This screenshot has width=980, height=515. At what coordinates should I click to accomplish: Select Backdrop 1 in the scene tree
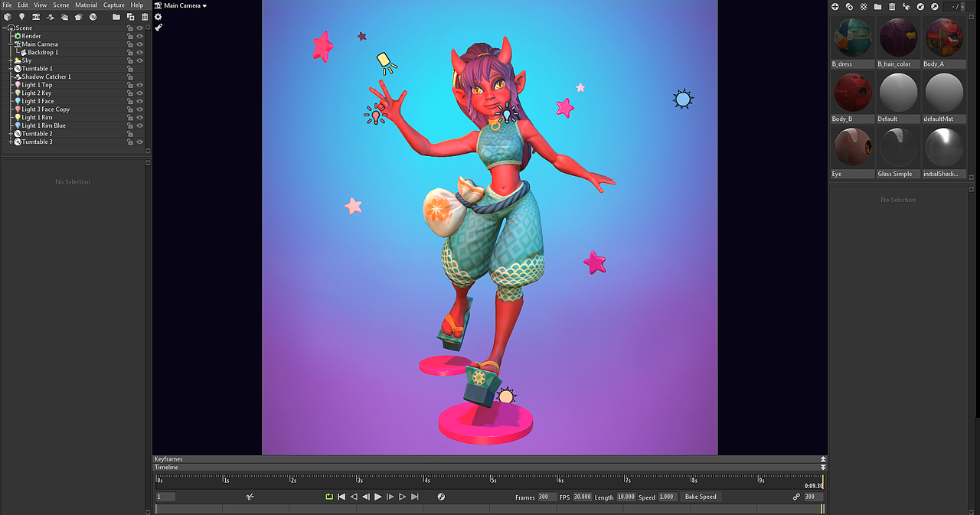click(43, 53)
